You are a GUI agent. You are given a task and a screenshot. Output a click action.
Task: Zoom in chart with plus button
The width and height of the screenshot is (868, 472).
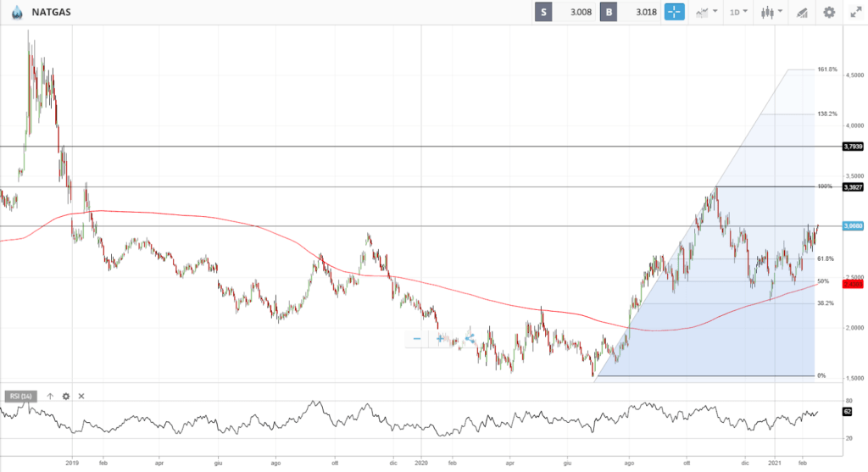440,339
